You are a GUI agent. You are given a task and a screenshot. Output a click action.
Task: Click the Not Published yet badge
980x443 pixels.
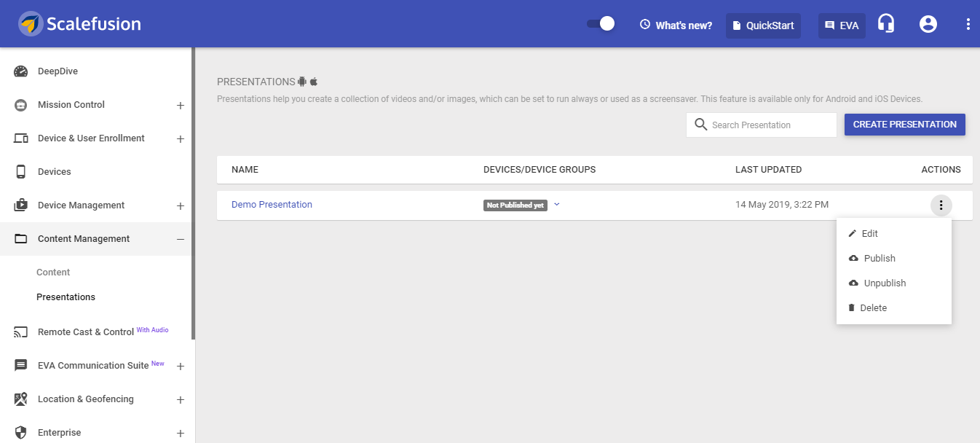515,205
